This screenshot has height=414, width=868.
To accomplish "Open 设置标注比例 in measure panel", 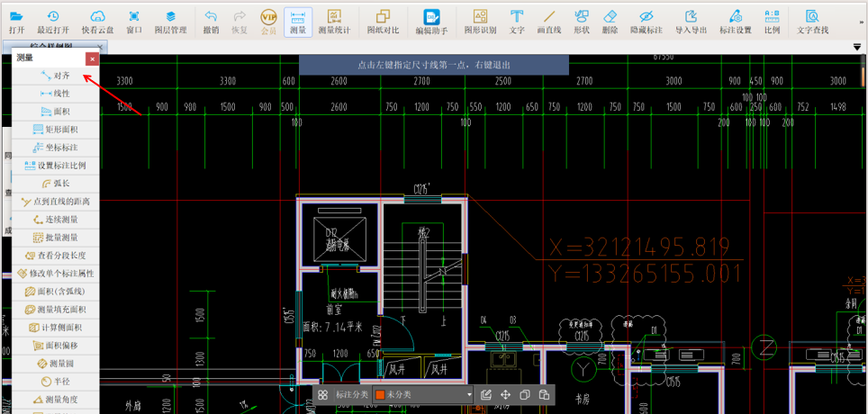I will [55, 166].
